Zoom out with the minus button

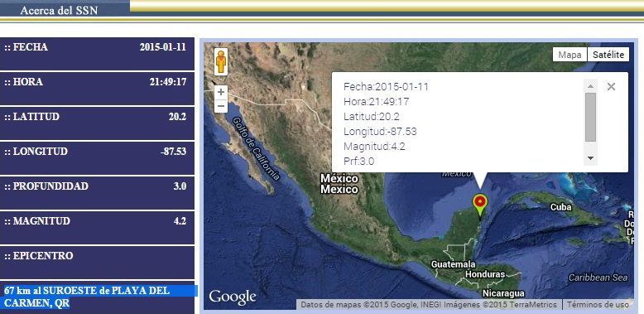(x=221, y=106)
